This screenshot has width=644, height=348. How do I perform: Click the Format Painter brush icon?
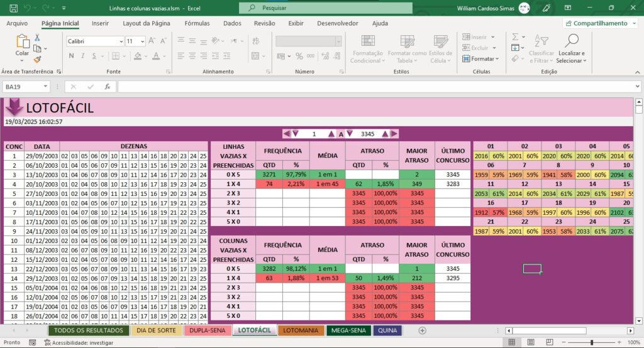37,60
